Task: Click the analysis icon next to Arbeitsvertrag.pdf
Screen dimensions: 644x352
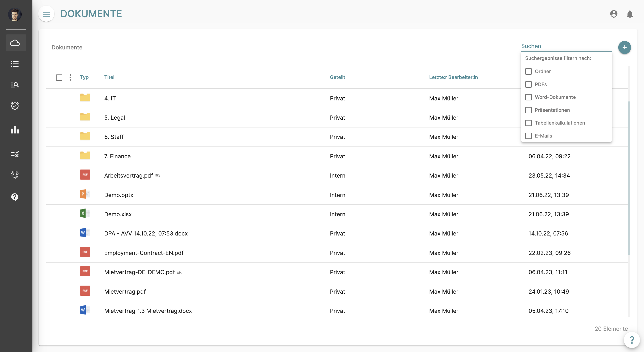Action: 158,176
